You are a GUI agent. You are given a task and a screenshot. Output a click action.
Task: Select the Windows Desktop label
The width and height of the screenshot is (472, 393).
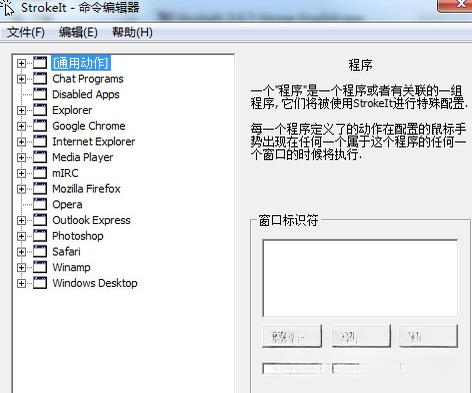tap(95, 283)
